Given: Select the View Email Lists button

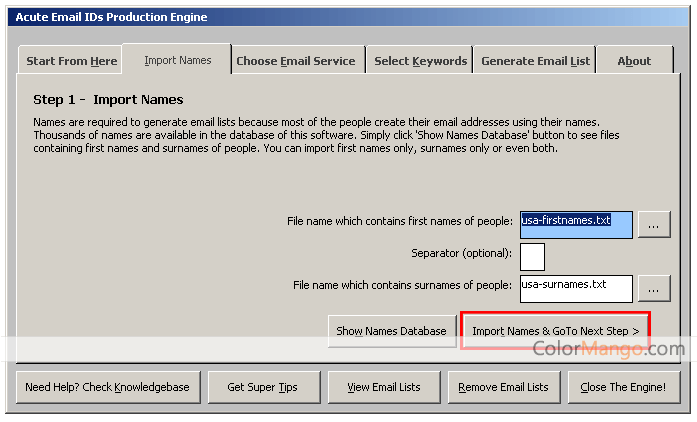Looking at the screenshot, I should (x=383, y=387).
